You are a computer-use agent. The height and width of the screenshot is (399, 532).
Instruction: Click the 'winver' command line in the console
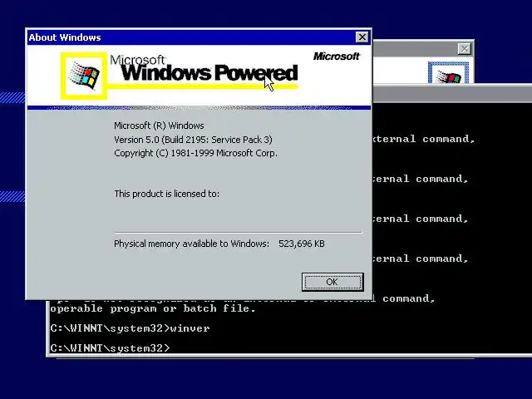130,328
